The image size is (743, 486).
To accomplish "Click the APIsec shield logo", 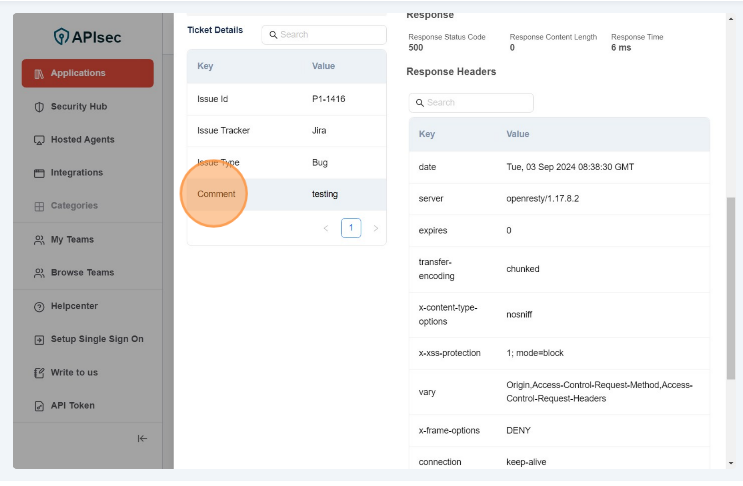I will pyautogui.click(x=62, y=37).
